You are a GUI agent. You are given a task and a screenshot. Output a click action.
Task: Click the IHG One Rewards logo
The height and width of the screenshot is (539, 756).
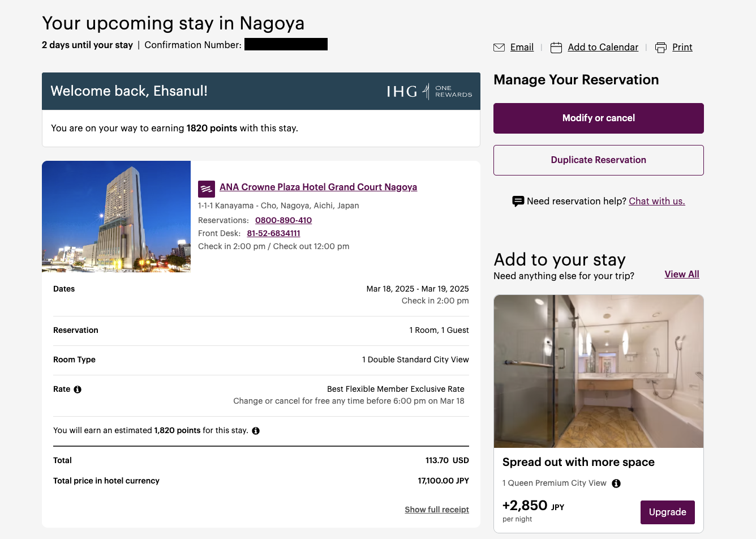tap(429, 91)
